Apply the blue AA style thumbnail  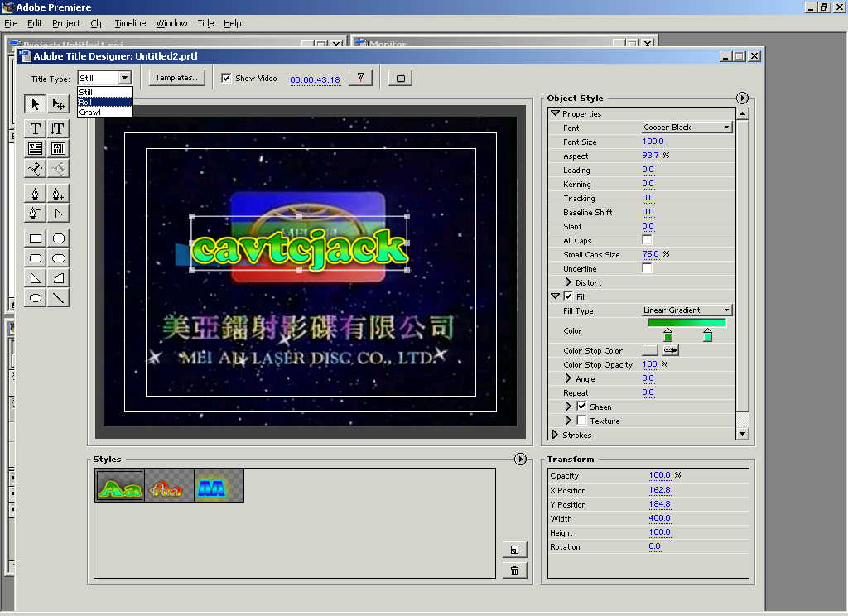click(x=219, y=486)
